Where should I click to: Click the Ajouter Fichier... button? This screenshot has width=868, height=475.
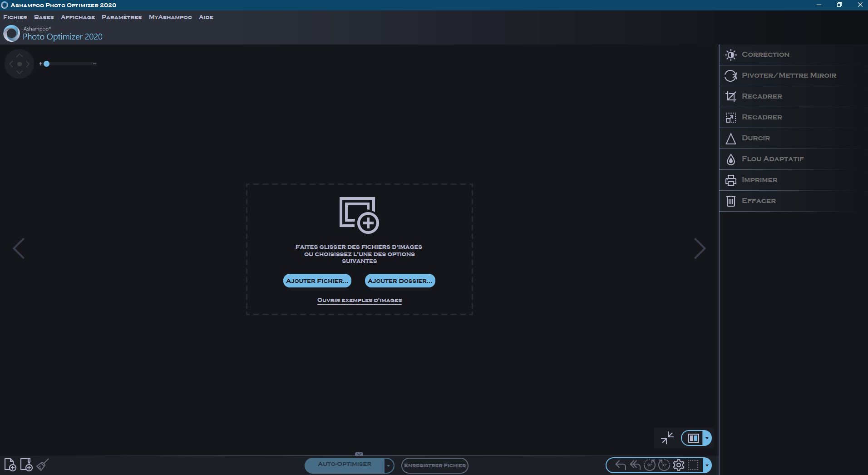coord(317,281)
